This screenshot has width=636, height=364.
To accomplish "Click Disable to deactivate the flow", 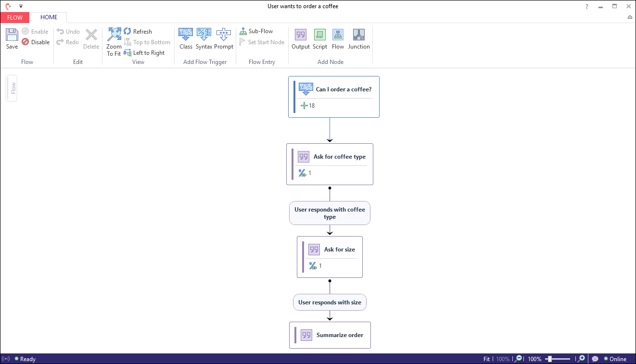I will [x=36, y=42].
